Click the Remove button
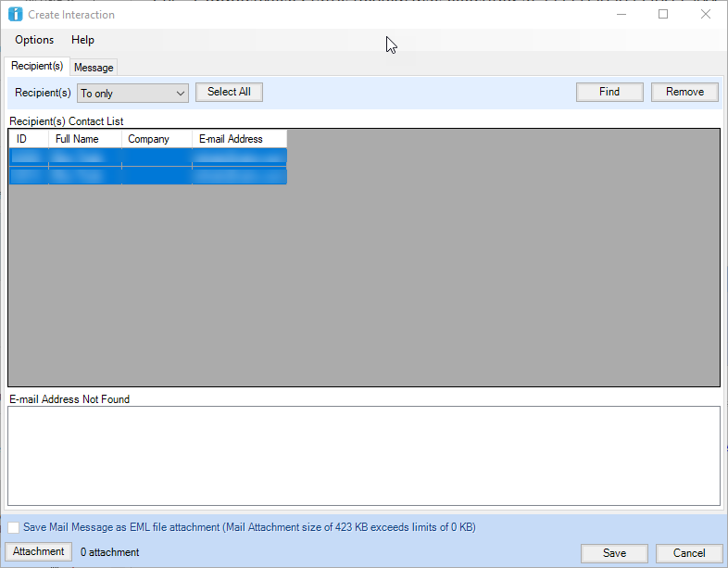728x568 pixels. [684, 92]
